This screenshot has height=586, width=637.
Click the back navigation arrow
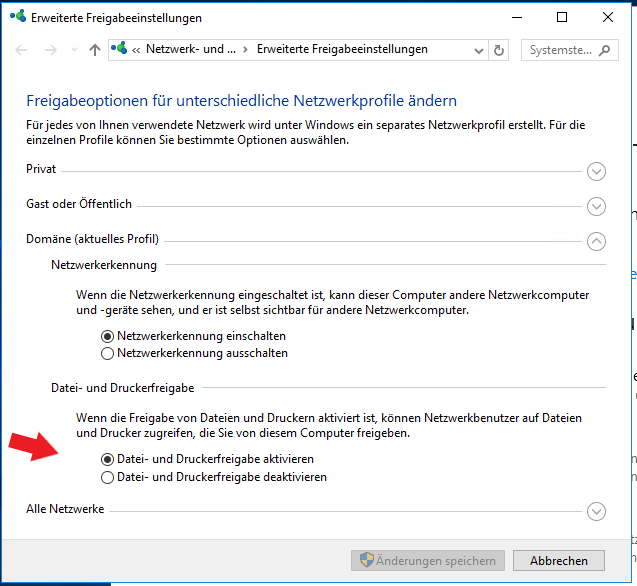click(23, 50)
